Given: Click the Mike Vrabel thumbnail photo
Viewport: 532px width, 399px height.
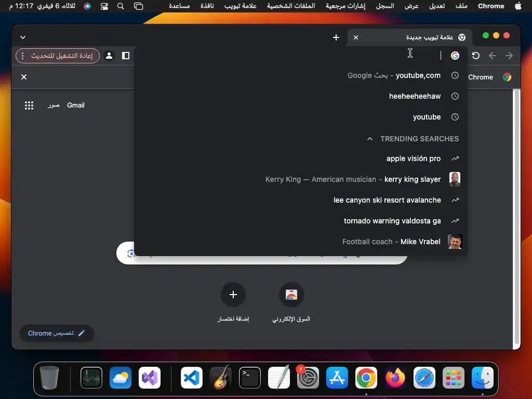Looking at the screenshot, I should pyautogui.click(x=455, y=242).
